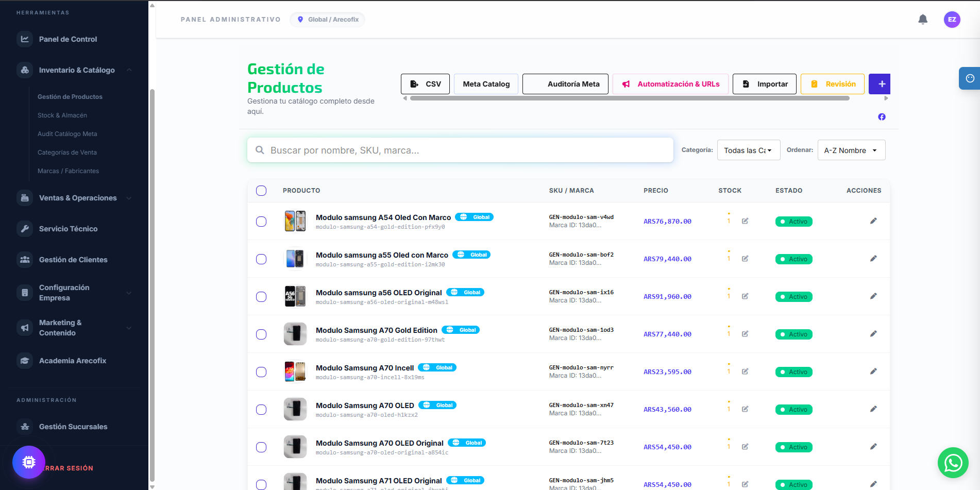
Task: Open the notifications bell
Action: pyautogui.click(x=923, y=20)
